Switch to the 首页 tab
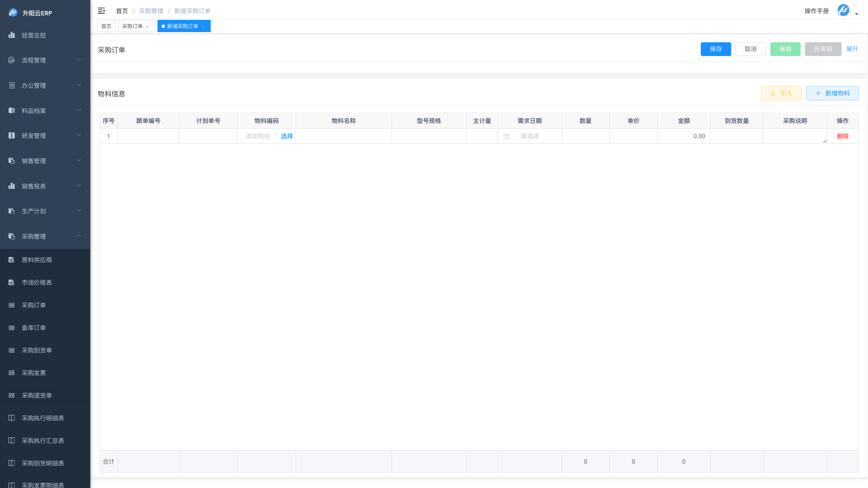This screenshot has width=868, height=488. pos(106,26)
